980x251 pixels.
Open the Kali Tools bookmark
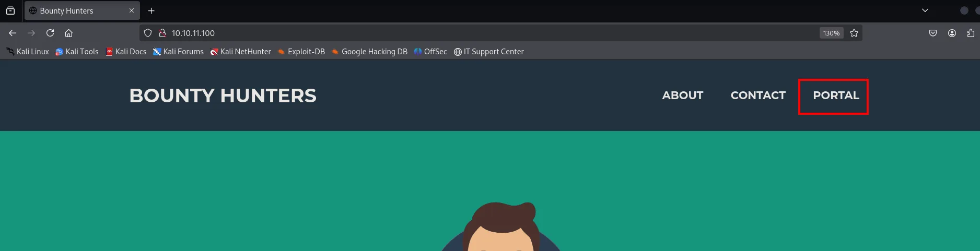coord(77,52)
